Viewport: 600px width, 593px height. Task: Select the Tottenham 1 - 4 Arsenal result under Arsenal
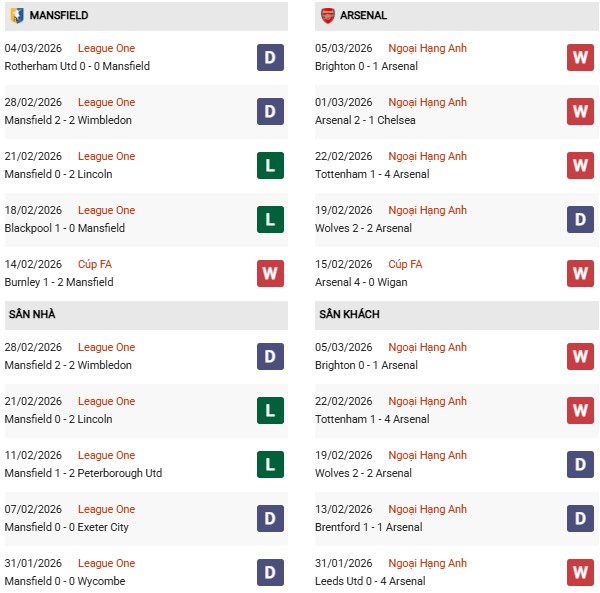pyautogui.click(x=374, y=174)
